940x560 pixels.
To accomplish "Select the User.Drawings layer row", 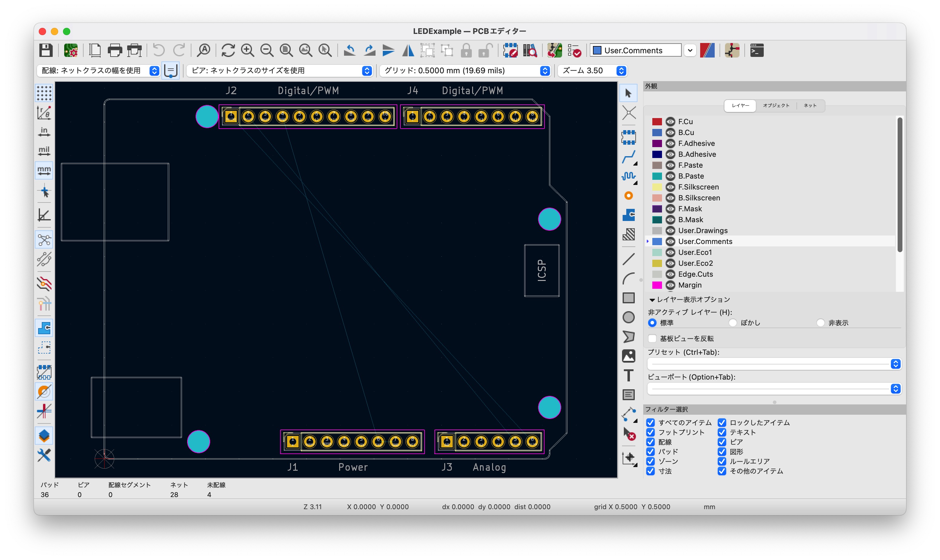I will point(770,231).
